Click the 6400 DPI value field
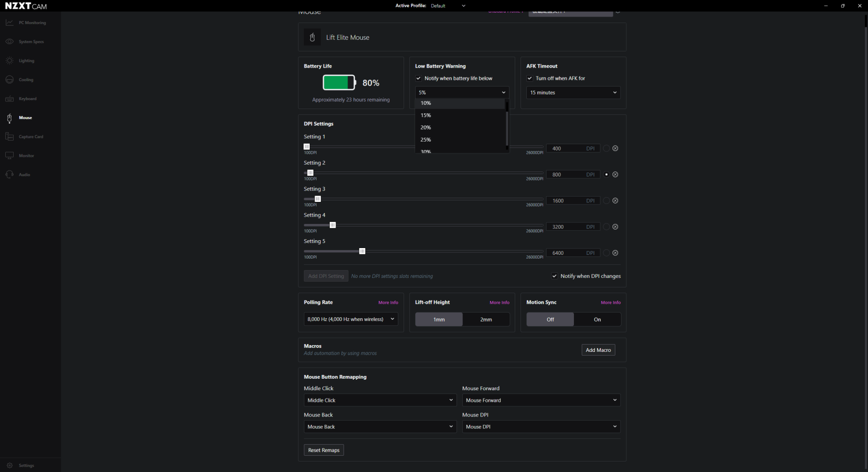This screenshot has width=868, height=472. pyautogui.click(x=573, y=253)
